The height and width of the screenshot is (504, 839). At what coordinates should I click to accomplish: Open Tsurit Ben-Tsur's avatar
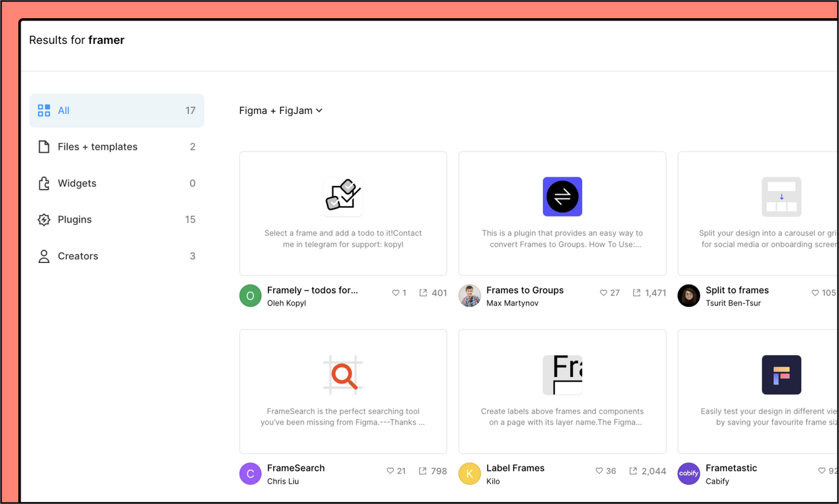[x=689, y=296]
